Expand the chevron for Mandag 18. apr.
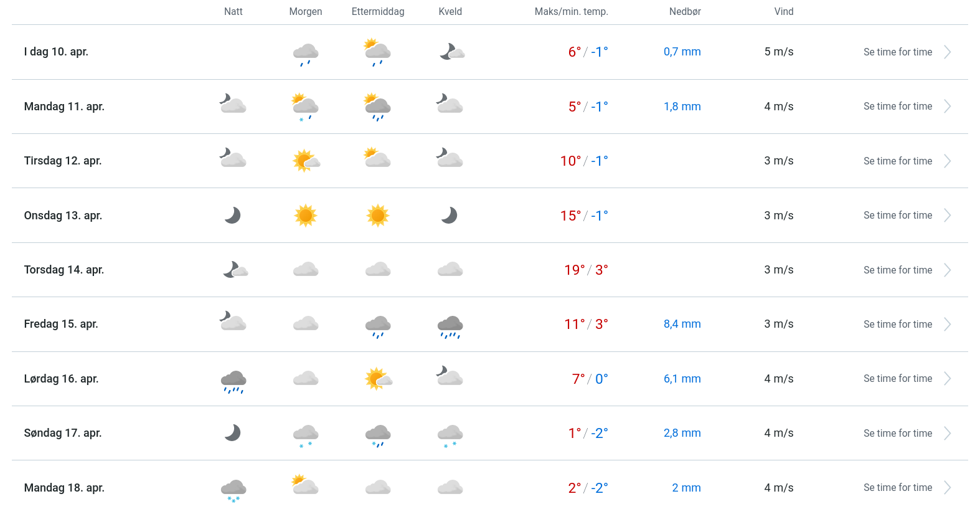Screen dimensions: 980x514 pos(947,488)
